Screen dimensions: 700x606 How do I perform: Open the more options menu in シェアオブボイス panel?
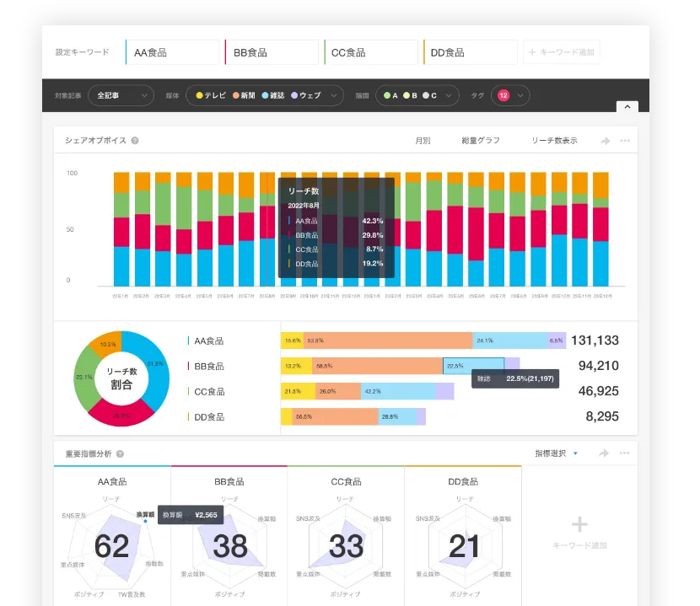coord(625,141)
